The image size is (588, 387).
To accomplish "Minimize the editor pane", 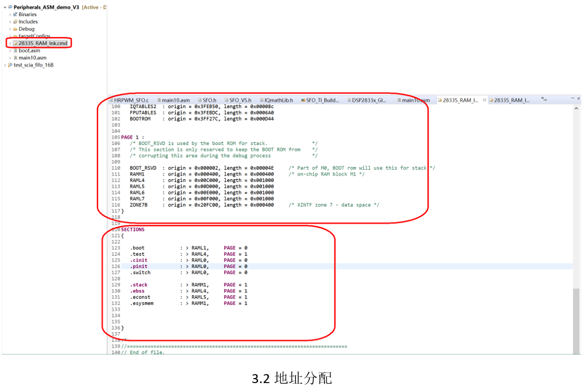I will click(573, 99).
